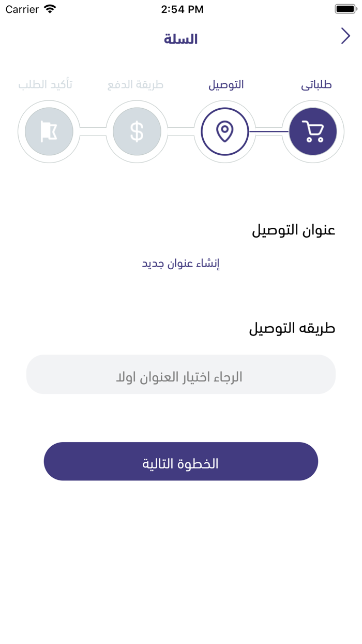Click the Carrier status text
The image size is (362, 644).
(22, 9)
